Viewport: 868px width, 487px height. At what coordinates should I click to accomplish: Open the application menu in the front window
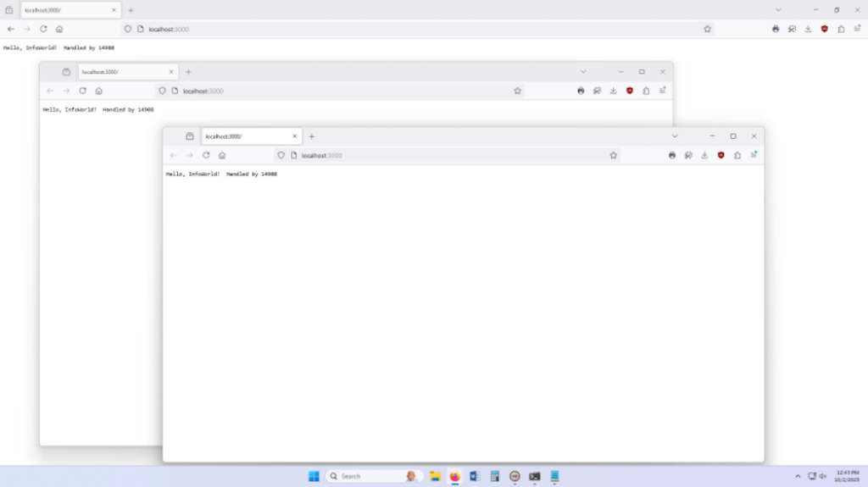pos(754,155)
